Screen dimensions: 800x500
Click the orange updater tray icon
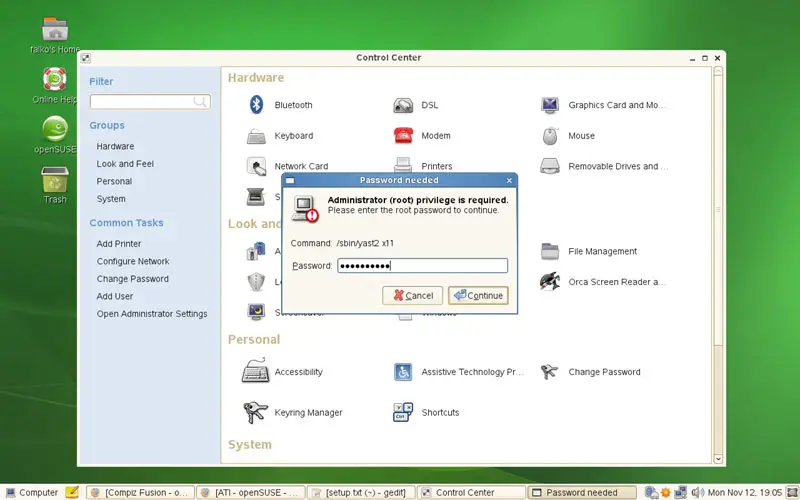point(665,492)
